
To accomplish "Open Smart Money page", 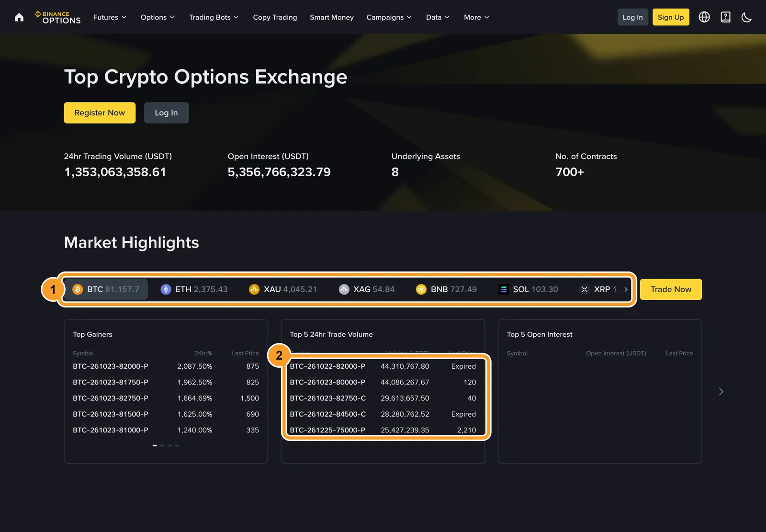I will 332,17.
